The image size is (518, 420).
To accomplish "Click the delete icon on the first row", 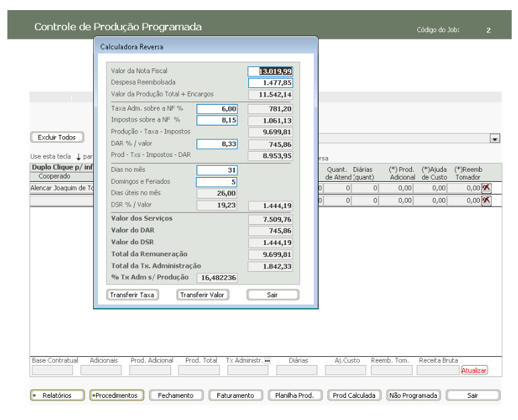I will click(486, 189).
